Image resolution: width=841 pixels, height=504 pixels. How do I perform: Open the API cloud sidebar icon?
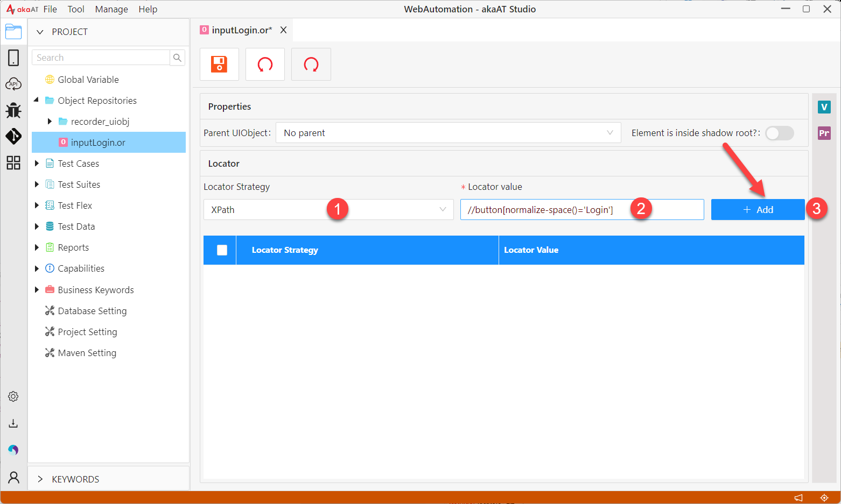13,84
